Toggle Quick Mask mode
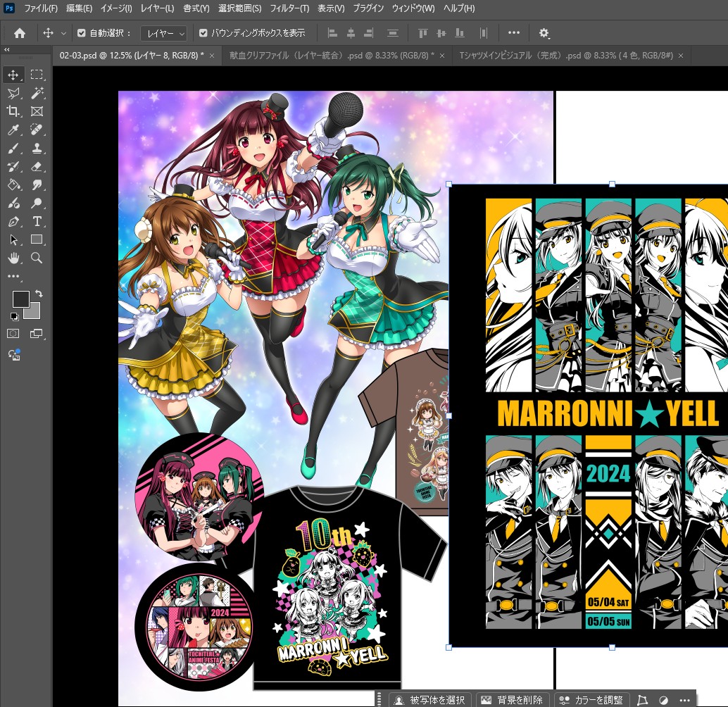Screen dimensions: 728x707 [13, 333]
